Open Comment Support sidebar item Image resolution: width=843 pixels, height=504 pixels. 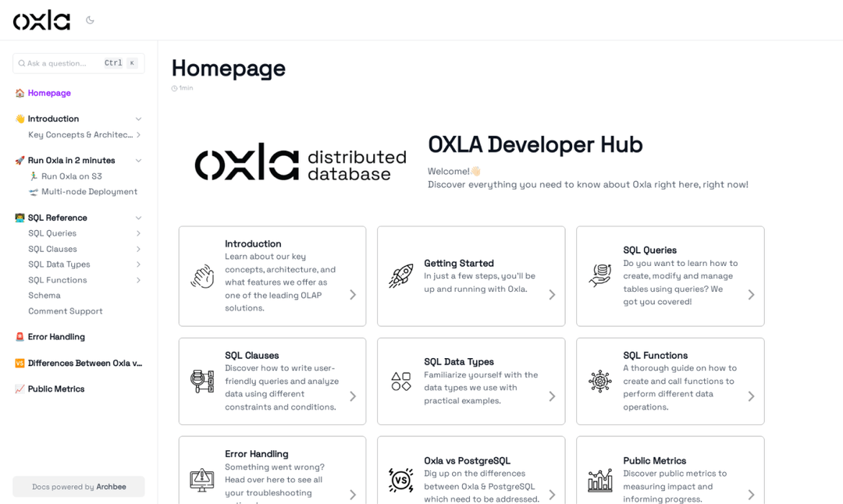(x=65, y=311)
